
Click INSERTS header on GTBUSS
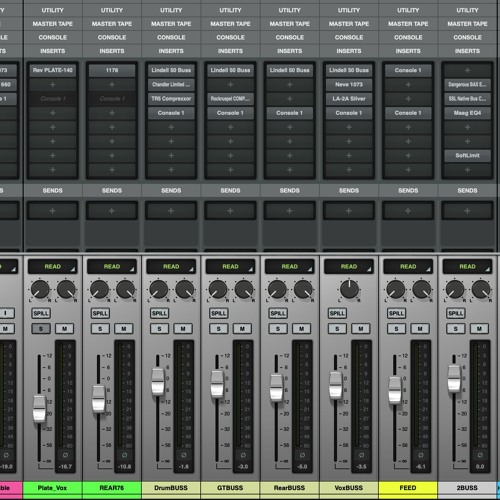coord(230,51)
